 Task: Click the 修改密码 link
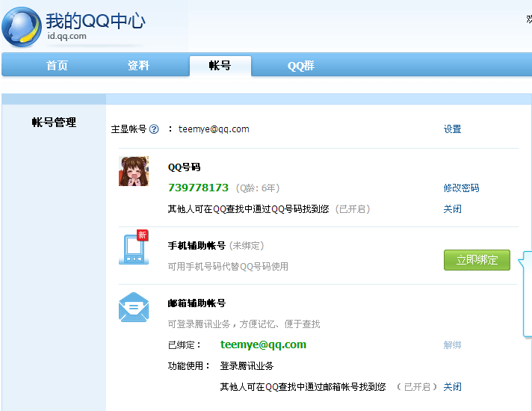[461, 188]
